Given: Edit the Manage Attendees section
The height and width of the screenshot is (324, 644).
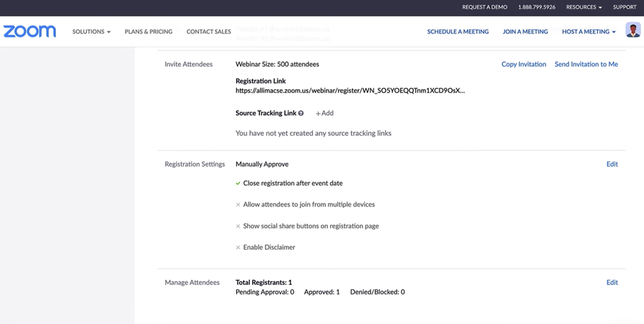Looking at the screenshot, I should tap(611, 283).
